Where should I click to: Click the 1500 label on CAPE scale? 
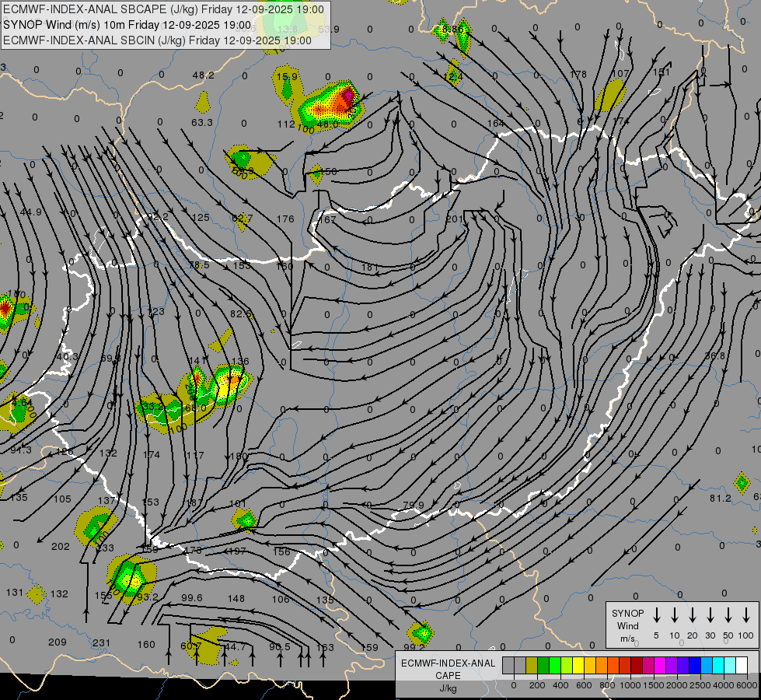coord(654,685)
